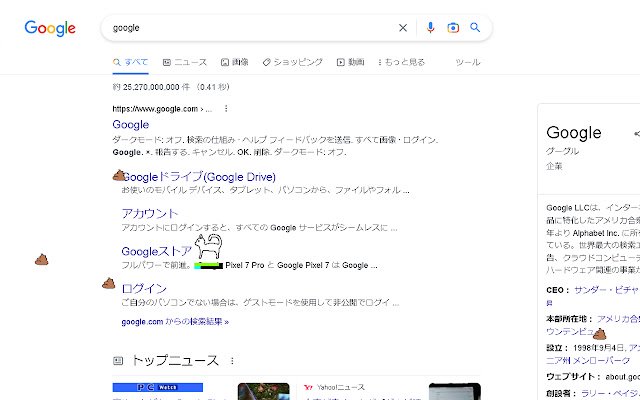640x400 pixels.
Task: Open the ツール options
Action: coord(468,62)
